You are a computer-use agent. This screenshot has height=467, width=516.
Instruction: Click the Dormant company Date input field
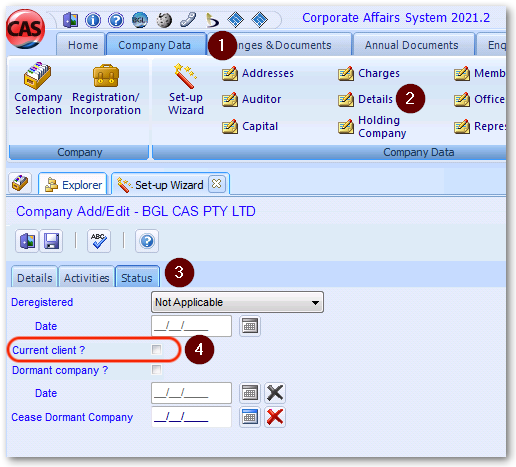click(x=191, y=393)
